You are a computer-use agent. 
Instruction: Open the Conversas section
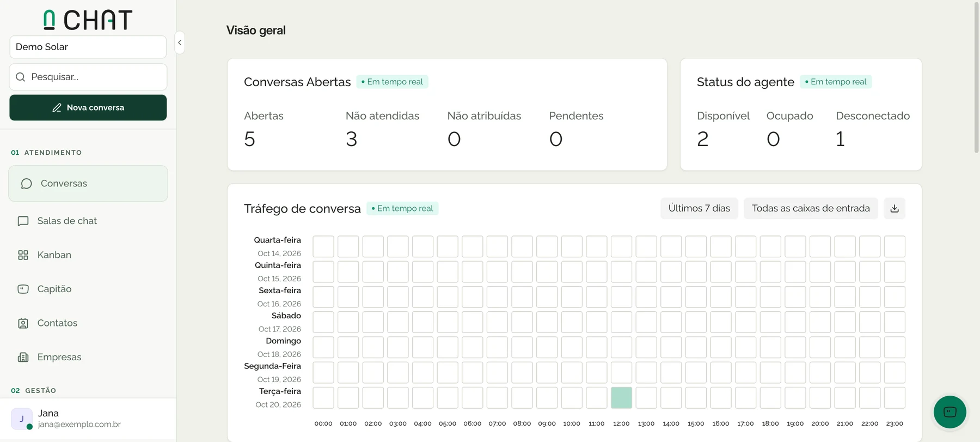pyautogui.click(x=88, y=184)
